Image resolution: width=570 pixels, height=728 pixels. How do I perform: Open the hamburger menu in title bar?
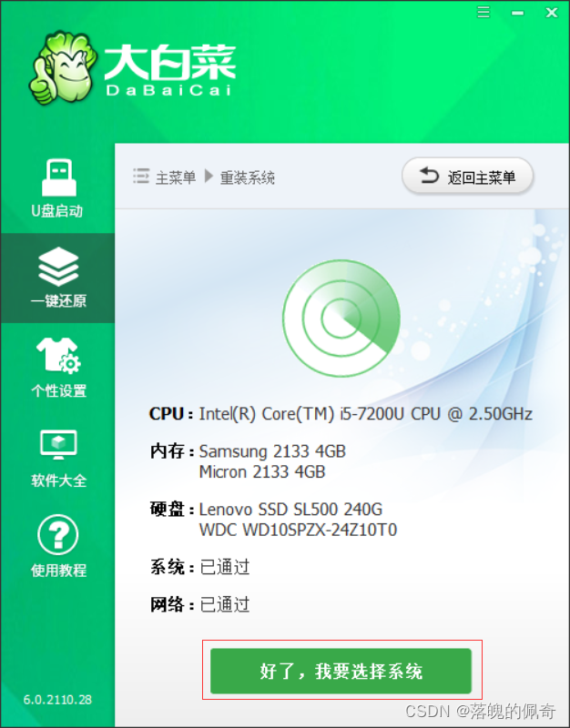pyautogui.click(x=483, y=12)
